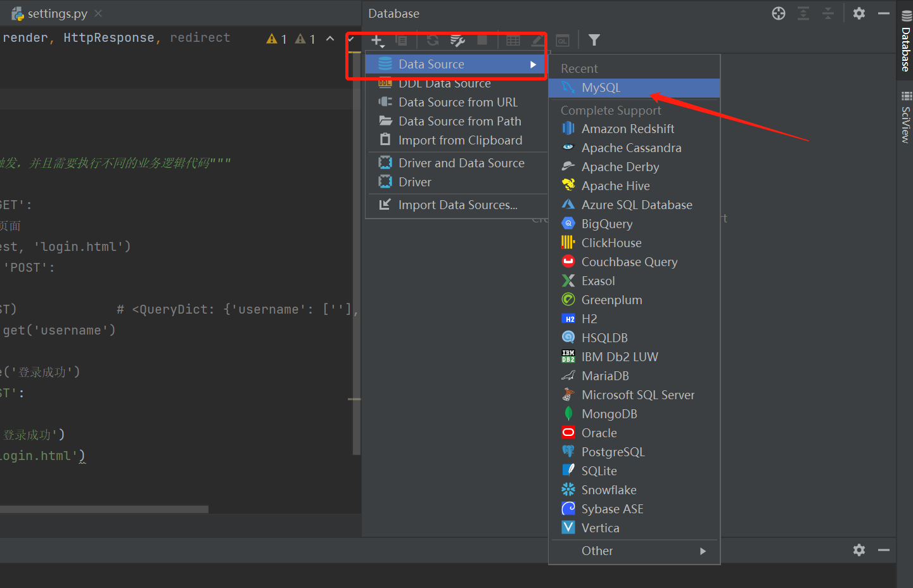
Task: Close the settings.py editor tab
Action: pyautogui.click(x=98, y=13)
